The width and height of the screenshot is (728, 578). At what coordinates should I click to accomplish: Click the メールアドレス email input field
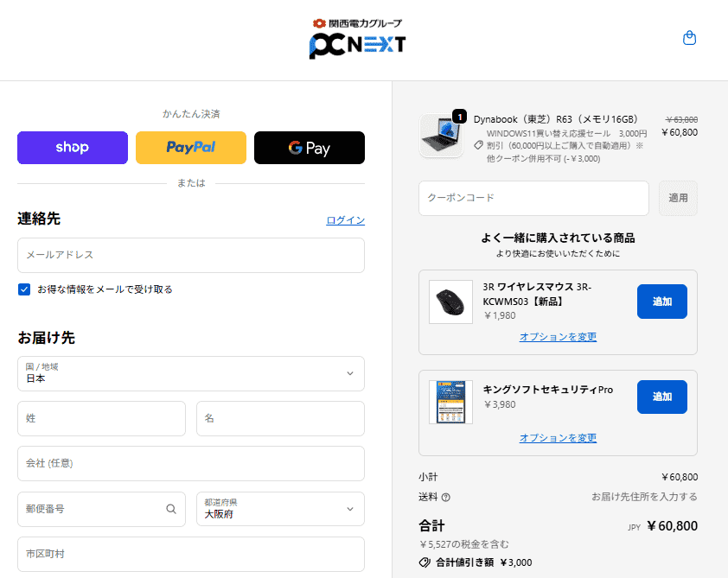(x=191, y=256)
